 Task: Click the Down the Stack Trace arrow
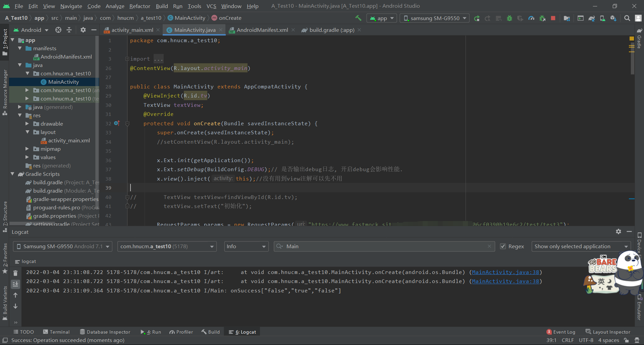coord(15,306)
